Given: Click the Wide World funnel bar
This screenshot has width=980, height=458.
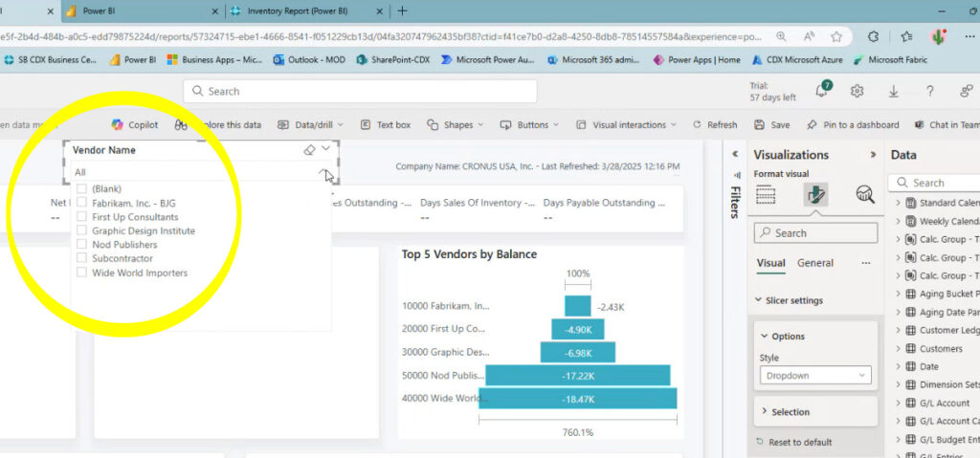Looking at the screenshot, I should 577,399.
